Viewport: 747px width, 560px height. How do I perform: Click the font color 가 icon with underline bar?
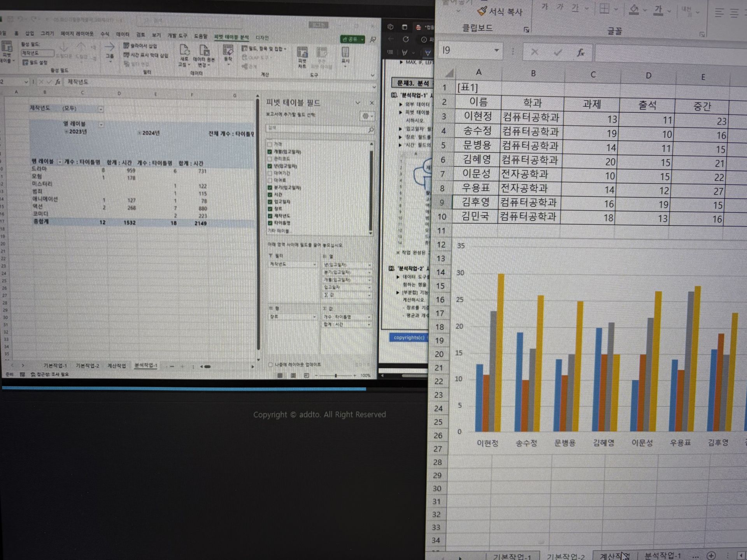click(x=658, y=10)
